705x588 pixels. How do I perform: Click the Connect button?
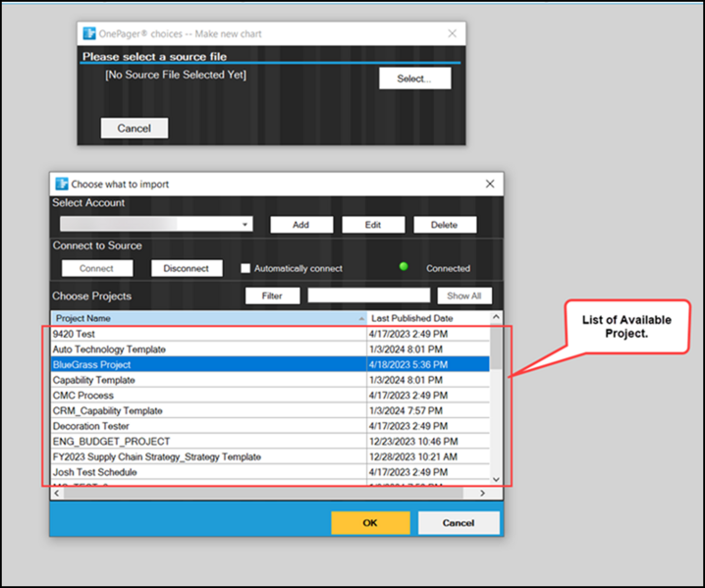point(97,268)
